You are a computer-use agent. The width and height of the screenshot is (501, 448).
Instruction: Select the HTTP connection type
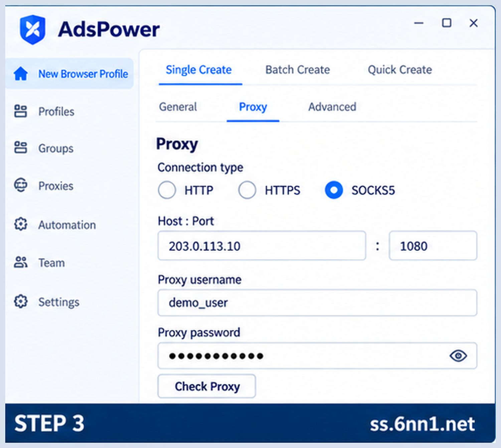click(167, 190)
